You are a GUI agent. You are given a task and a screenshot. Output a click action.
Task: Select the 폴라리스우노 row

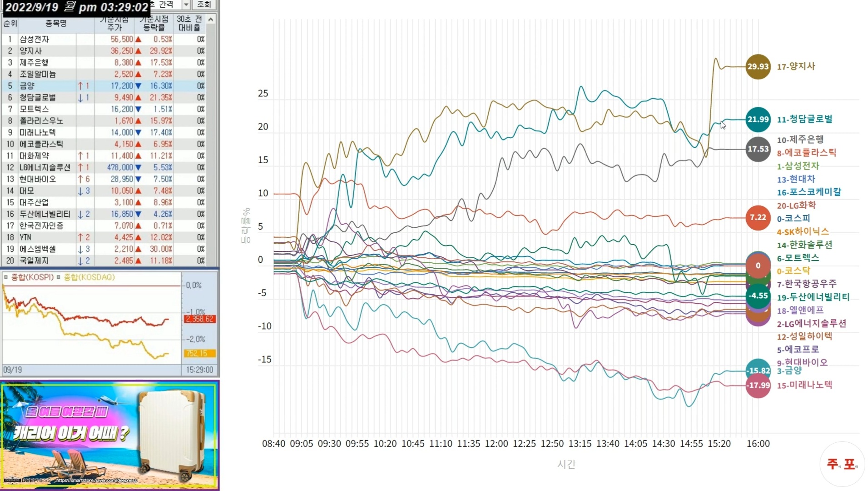tap(104, 121)
